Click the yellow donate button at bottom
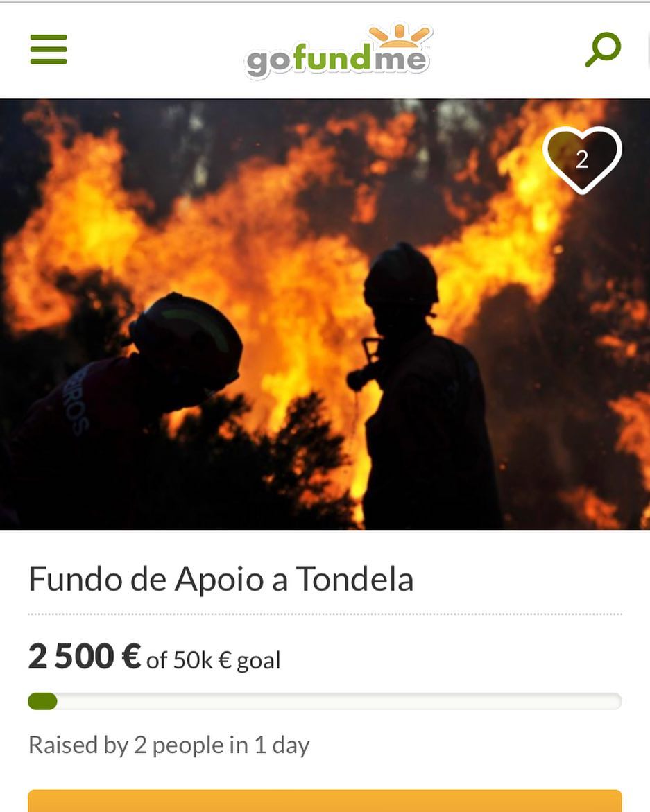This screenshot has width=650, height=812. [325, 801]
